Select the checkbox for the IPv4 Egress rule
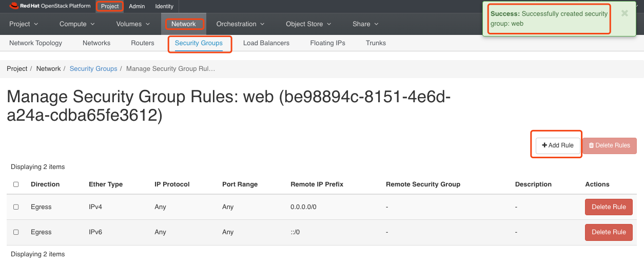Image resolution: width=644 pixels, height=263 pixels. (x=16, y=207)
